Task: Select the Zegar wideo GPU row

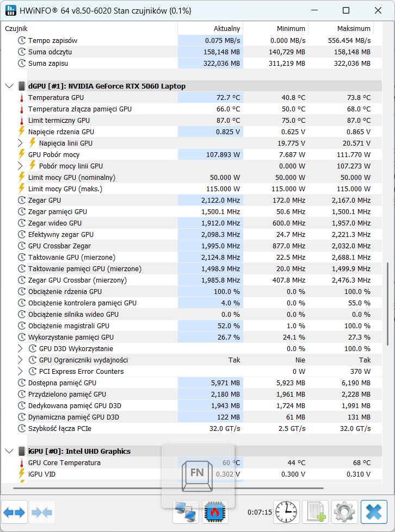Action: (x=199, y=223)
